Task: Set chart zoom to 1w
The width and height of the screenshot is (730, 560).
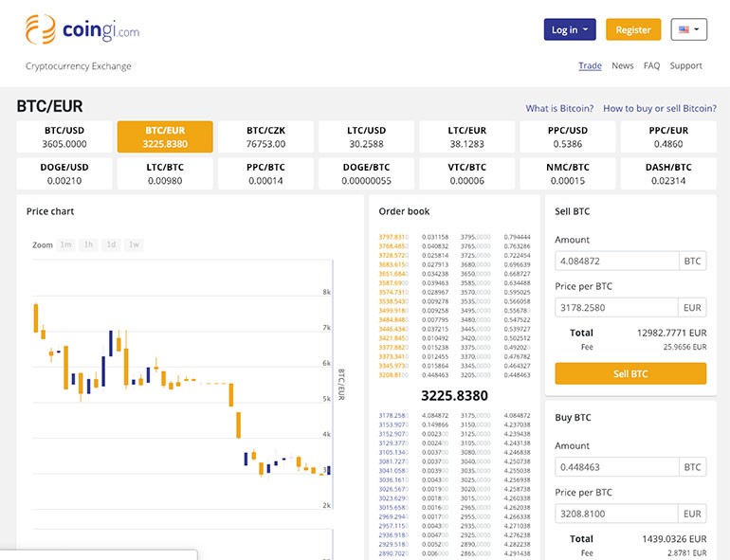Action: coord(134,244)
